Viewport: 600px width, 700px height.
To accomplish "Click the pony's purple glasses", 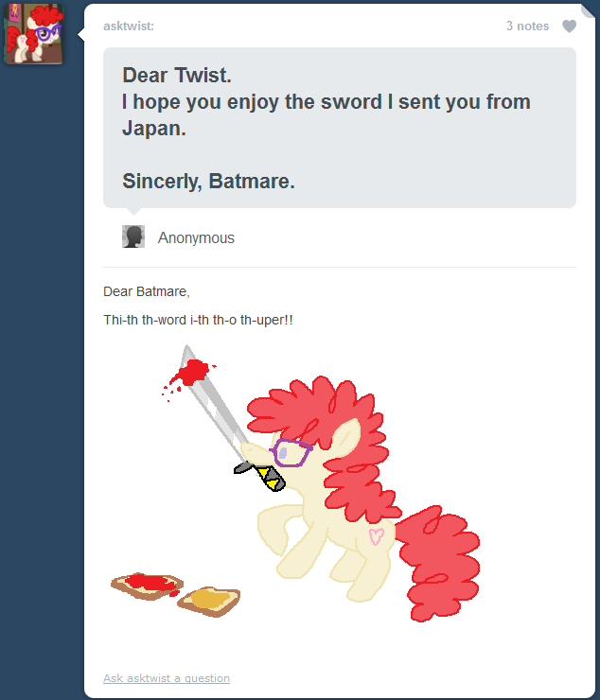I will pos(291,453).
